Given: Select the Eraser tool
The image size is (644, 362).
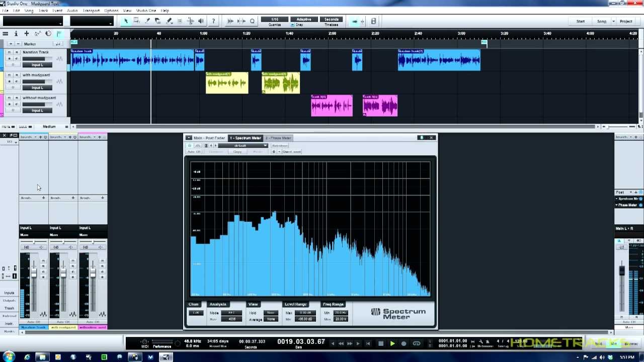Looking at the screenshot, I should pyautogui.click(x=158, y=21).
